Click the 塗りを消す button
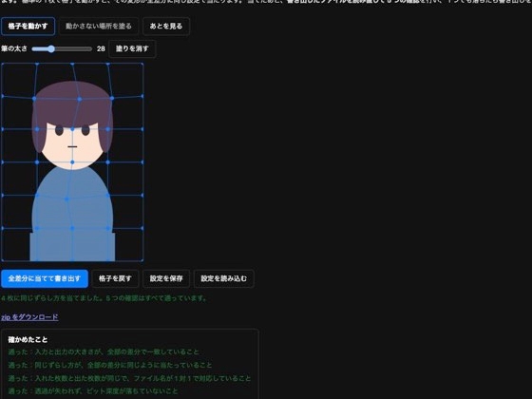Image resolution: width=532 pixels, height=399 pixels. coord(132,48)
